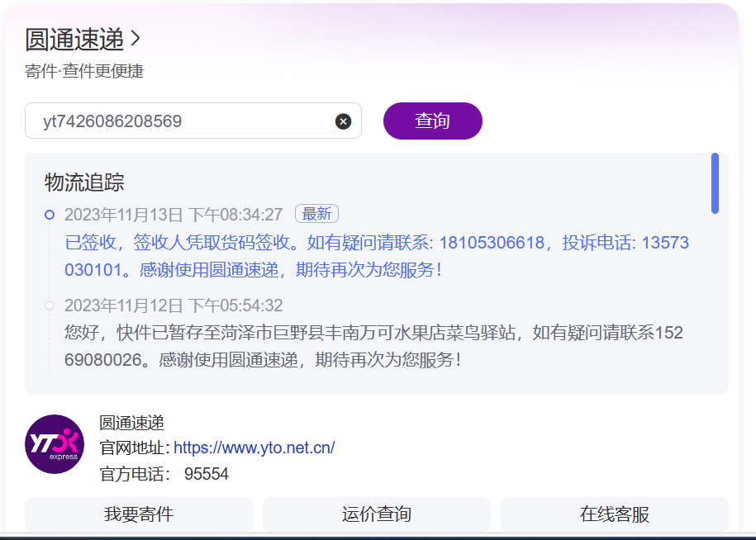Click the official phone number 95554
Screen dimensions: 756x540
click(x=207, y=474)
